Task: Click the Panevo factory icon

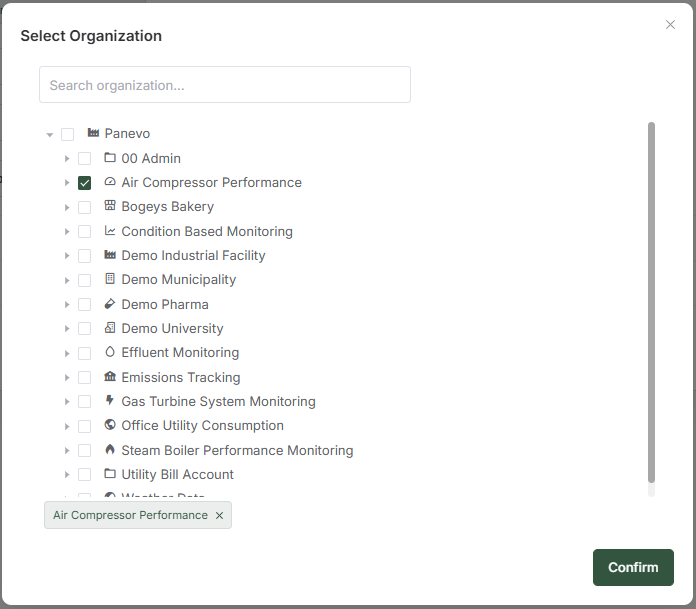Action: coord(93,133)
